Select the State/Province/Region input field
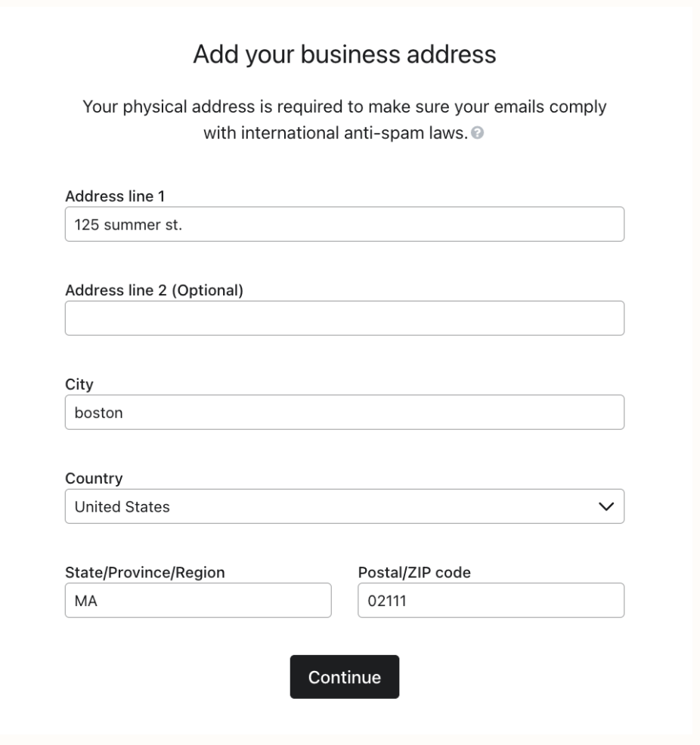The height and width of the screenshot is (745, 700). (198, 600)
